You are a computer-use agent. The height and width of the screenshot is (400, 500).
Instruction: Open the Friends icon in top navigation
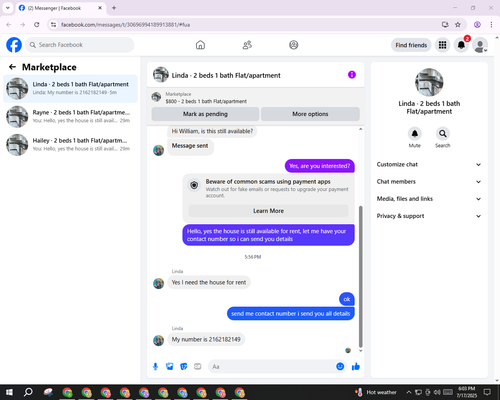(247, 45)
